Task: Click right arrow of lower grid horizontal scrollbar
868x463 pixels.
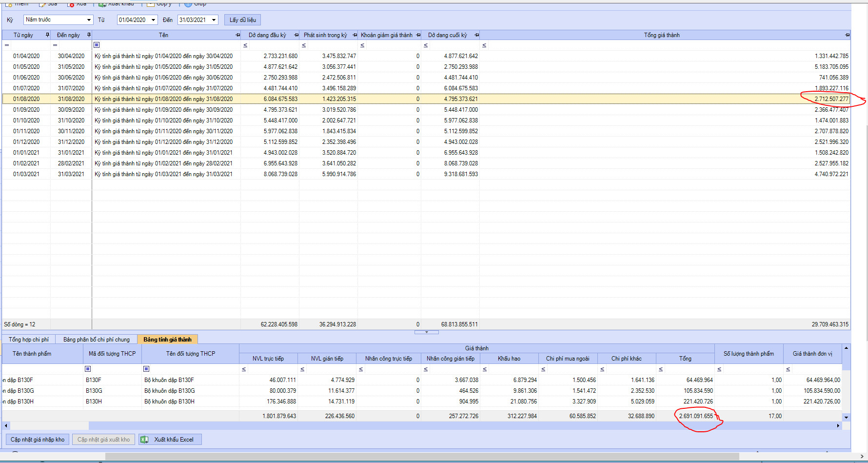Action: point(838,426)
